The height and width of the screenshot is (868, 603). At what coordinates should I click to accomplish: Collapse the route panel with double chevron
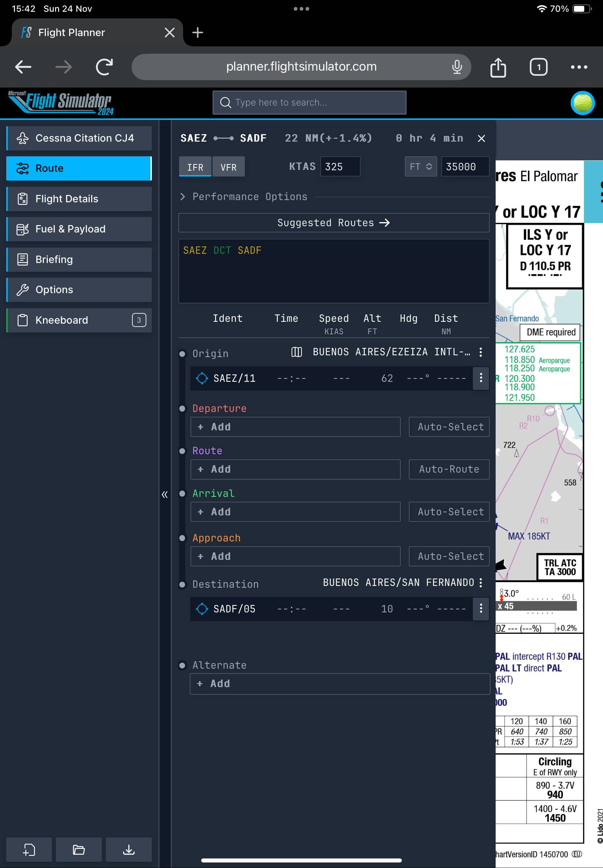click(165, 494)
